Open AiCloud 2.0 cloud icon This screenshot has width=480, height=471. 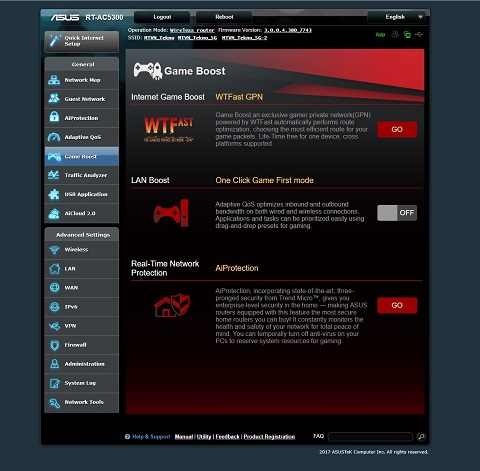click(x=54, y=213)
